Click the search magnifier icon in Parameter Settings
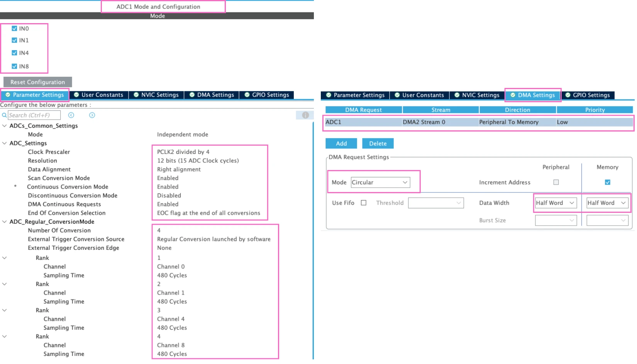Screen dimensions: 637x364 [x=5, y=115]
